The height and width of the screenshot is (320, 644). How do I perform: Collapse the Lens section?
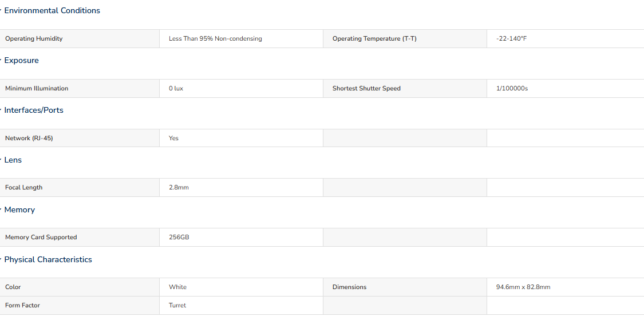13,160
